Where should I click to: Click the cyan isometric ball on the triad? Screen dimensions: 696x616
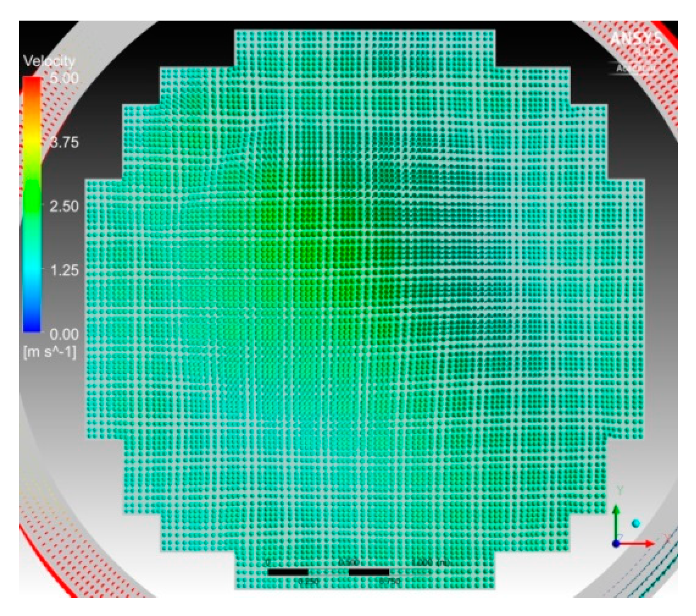(x=636, y=523)
